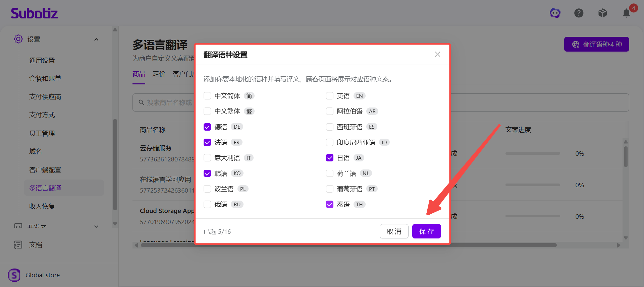Viewport: 644px width, 287px height.
Task: Check the 中文简体 checkbox
Action: 207,96
